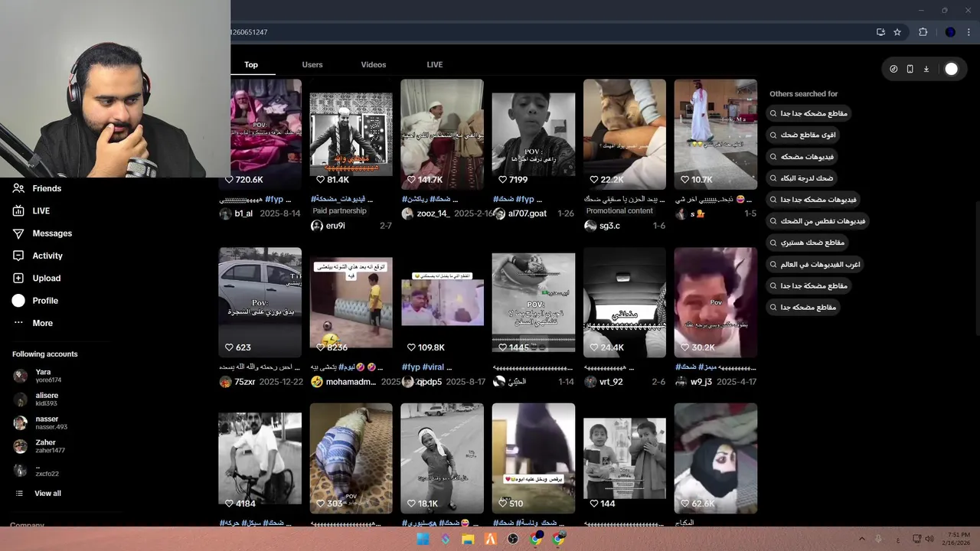980x551 pixels.
Task: Click the volume icon in system tray
Action: point(929,539)
